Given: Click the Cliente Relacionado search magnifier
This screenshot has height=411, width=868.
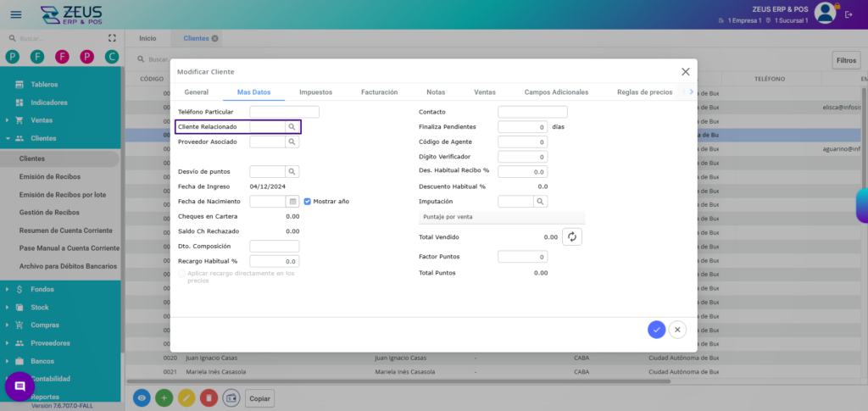Looking at the screenshot, I should (292, 126).
